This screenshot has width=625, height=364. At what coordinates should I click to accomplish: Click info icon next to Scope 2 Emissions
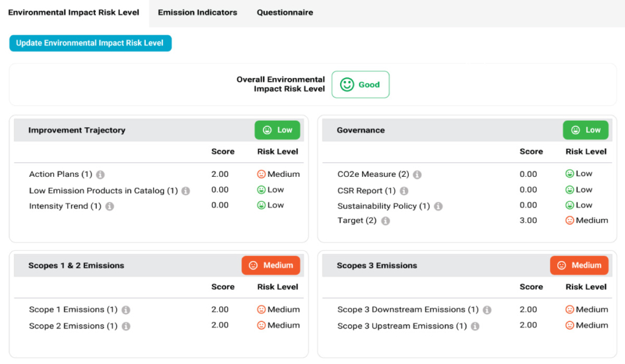point(126,326)
